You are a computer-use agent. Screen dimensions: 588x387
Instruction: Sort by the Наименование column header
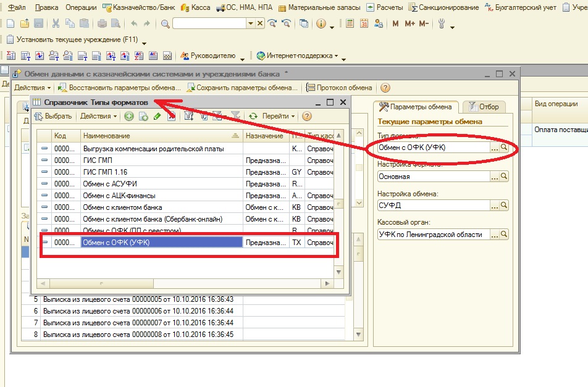(x=162, y=136)
